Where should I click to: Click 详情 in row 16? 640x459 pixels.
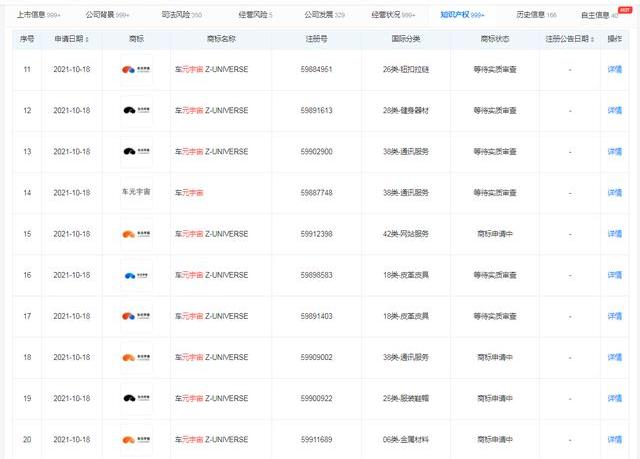615,275
